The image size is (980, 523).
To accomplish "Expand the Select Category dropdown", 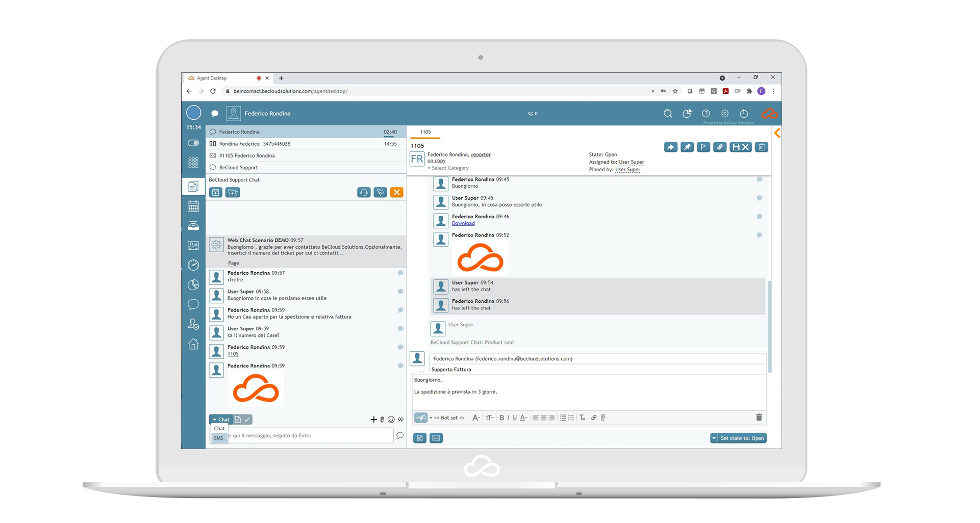I will click(448, 168).
